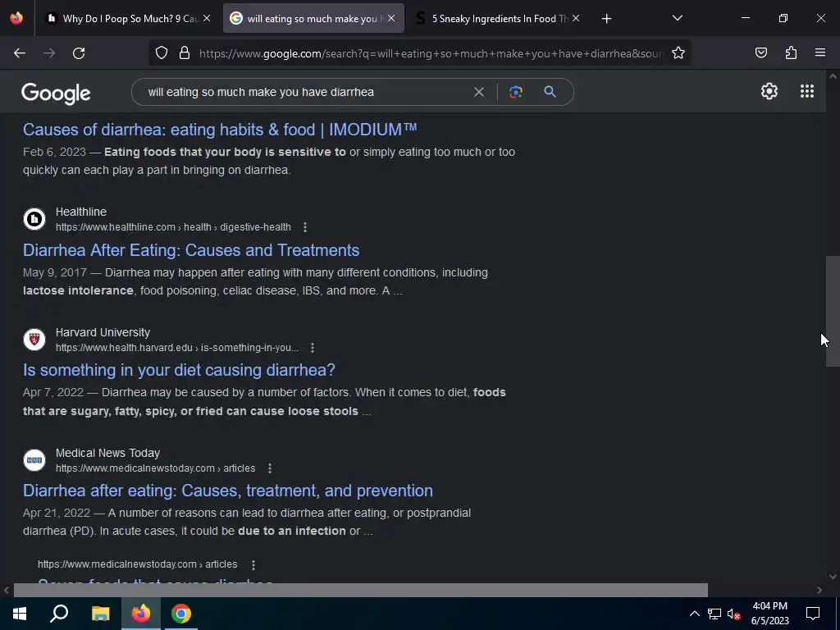Viewport: 840px width, 630px height.
Task: Click the forward navigation arrow
Action: [49, 53]
